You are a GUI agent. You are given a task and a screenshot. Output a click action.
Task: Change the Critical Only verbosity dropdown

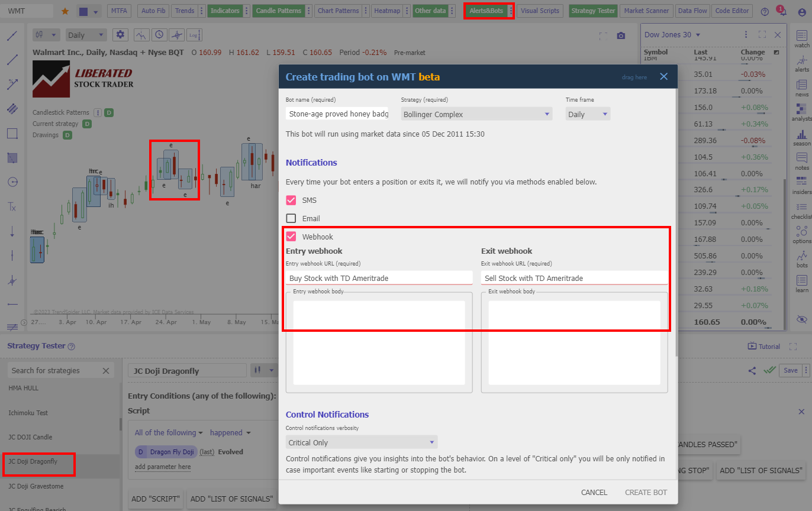[361, 442]
